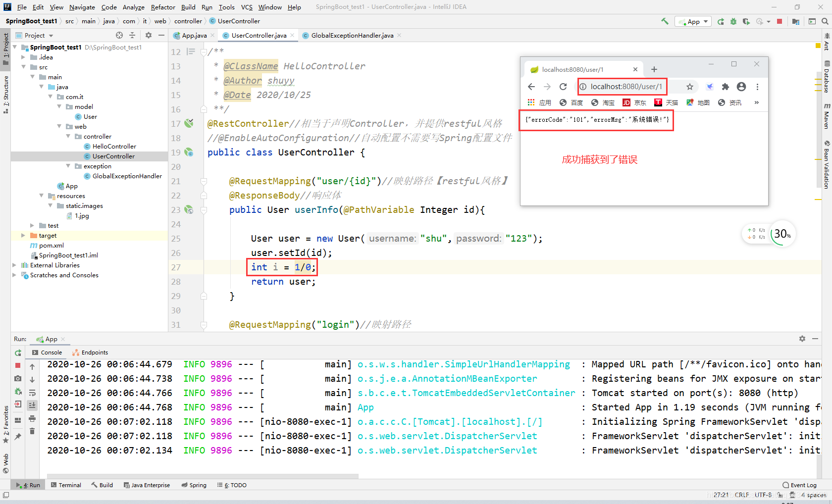Click the print icon in Run panel
832x504 pixels.
pyautogui.click(x=32, y=419)
